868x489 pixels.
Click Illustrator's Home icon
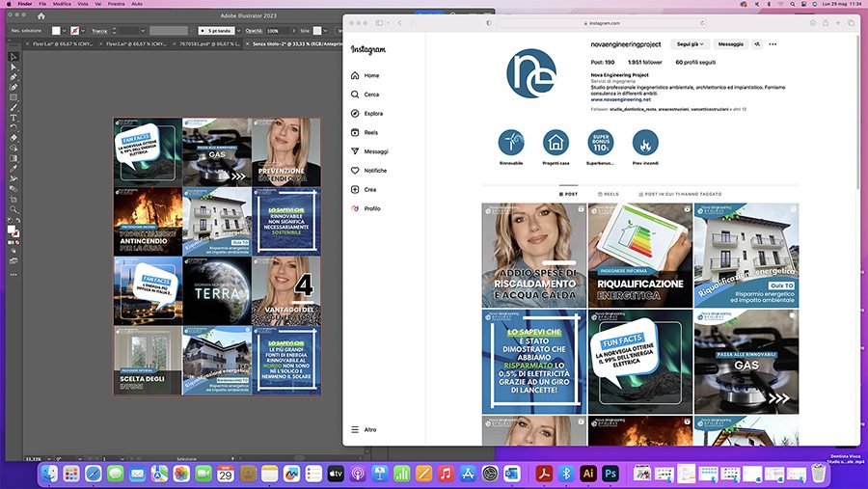tap(41, 16)
